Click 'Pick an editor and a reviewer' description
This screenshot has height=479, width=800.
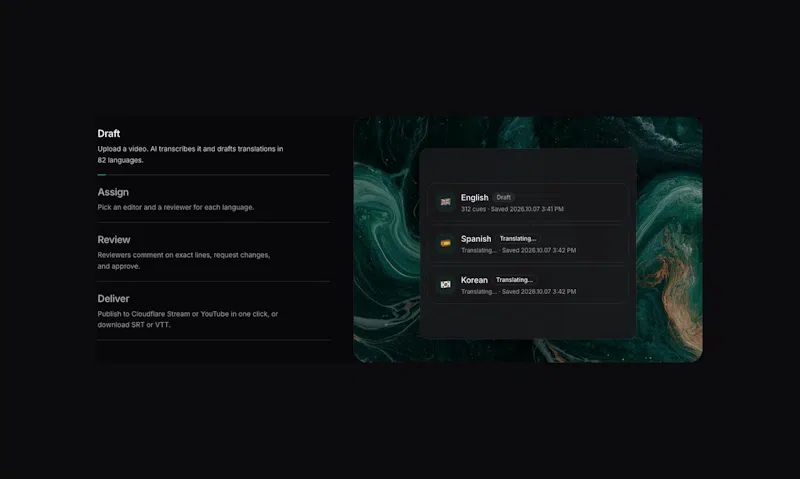176,207
